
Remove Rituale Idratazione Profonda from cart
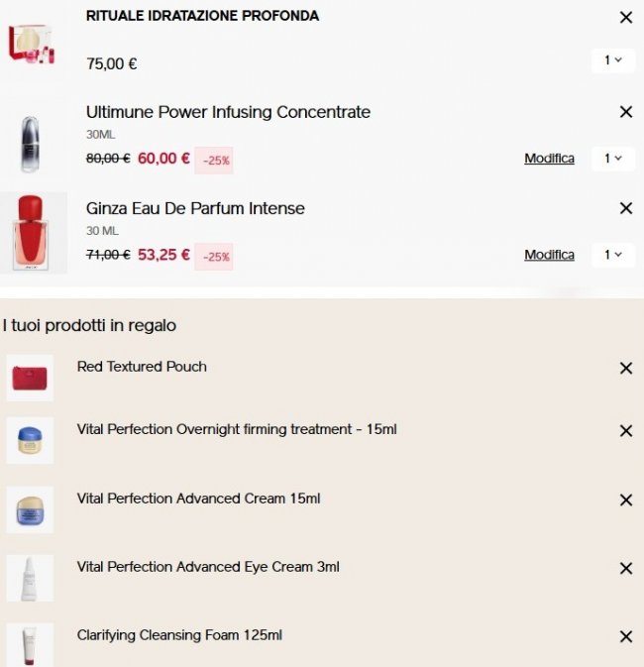pos(625,18)
